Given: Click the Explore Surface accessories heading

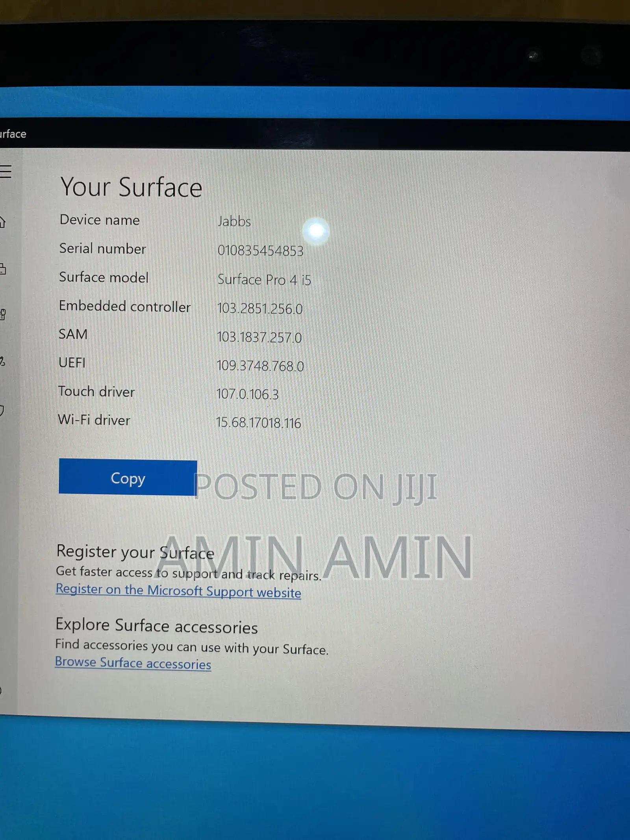Looking at the screenshot, I should (157, 625).
